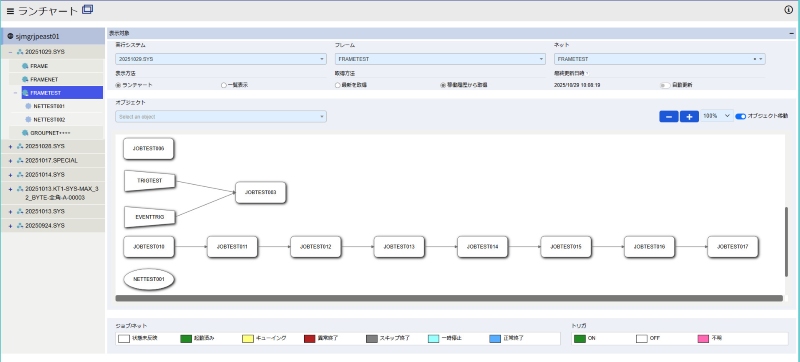
Task: Click the JOBTEST013 job node
Action: click(x=399, y=247)
